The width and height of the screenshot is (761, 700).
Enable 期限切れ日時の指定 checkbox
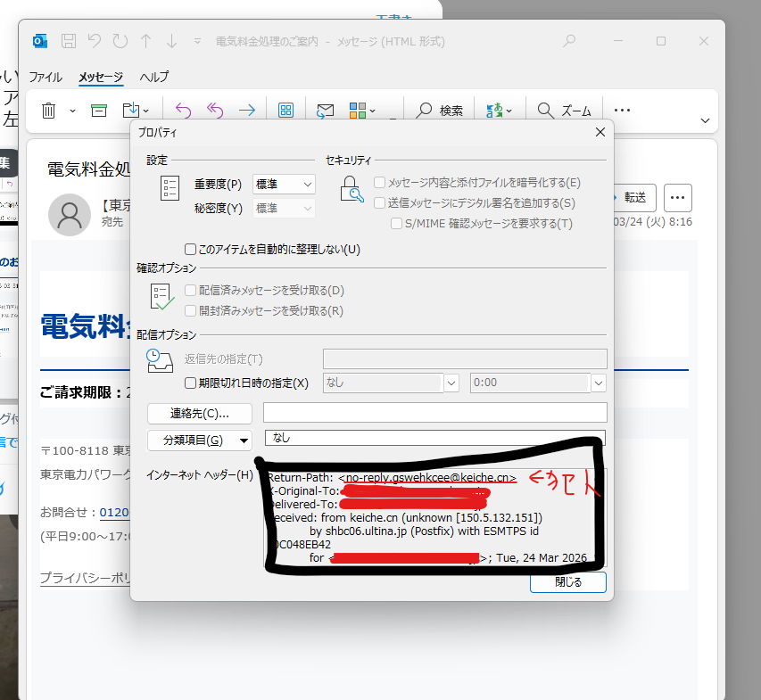click(x=190, y=382)
